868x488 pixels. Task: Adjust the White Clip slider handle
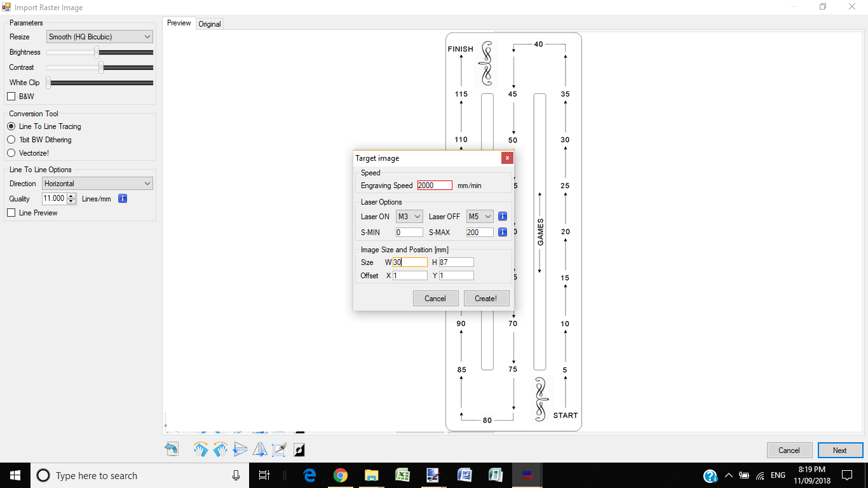[48, 83]
